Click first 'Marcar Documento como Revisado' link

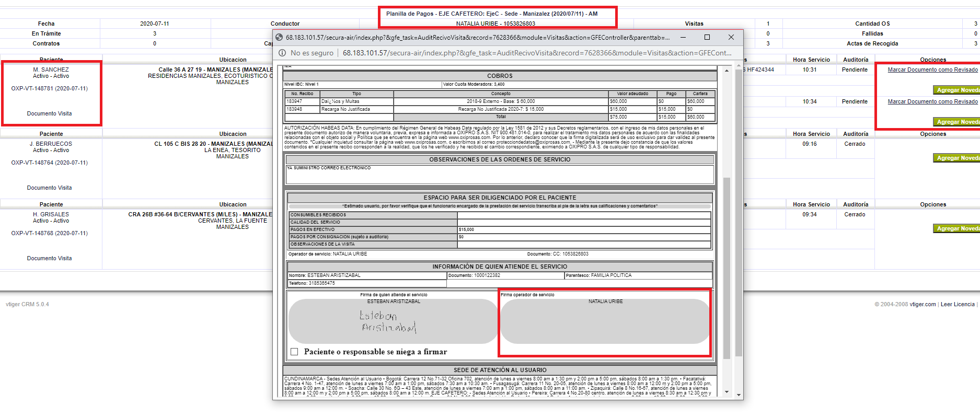[932, 70]
